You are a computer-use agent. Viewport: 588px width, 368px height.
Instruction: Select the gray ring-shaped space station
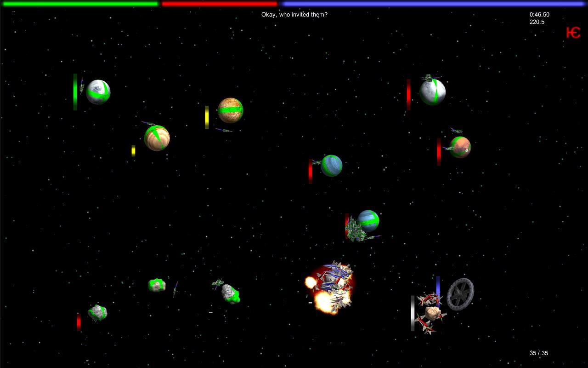tap(460, 294)
